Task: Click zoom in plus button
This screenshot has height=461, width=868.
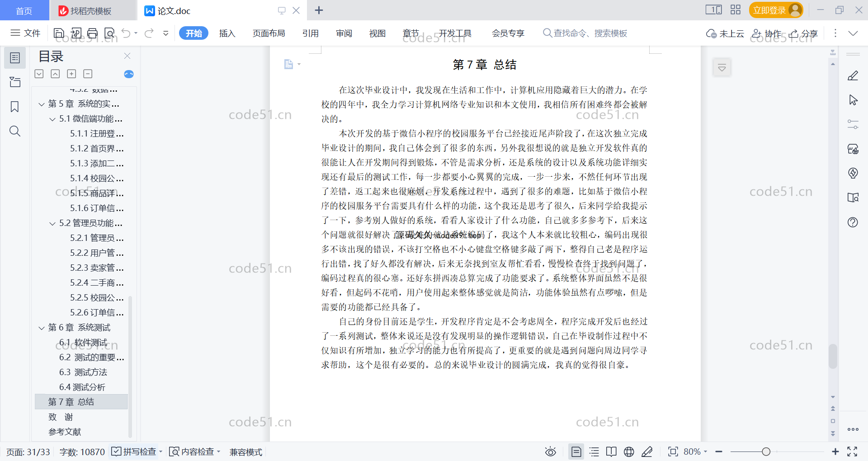Action: point(835,452)
